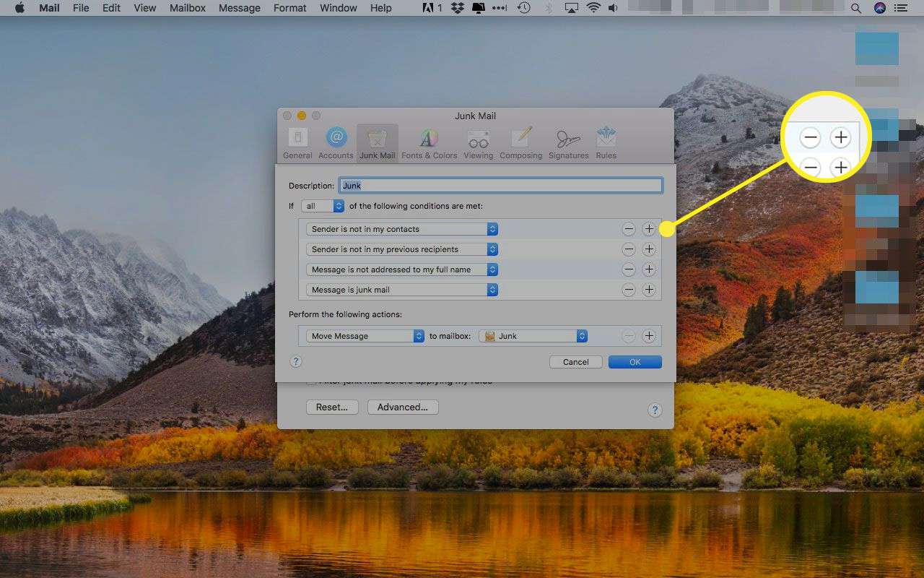Expand 'Sender is not in my previous recipients' dropdown
The width and height of the screenshot is (924, 578).
[x=401, y=249]
